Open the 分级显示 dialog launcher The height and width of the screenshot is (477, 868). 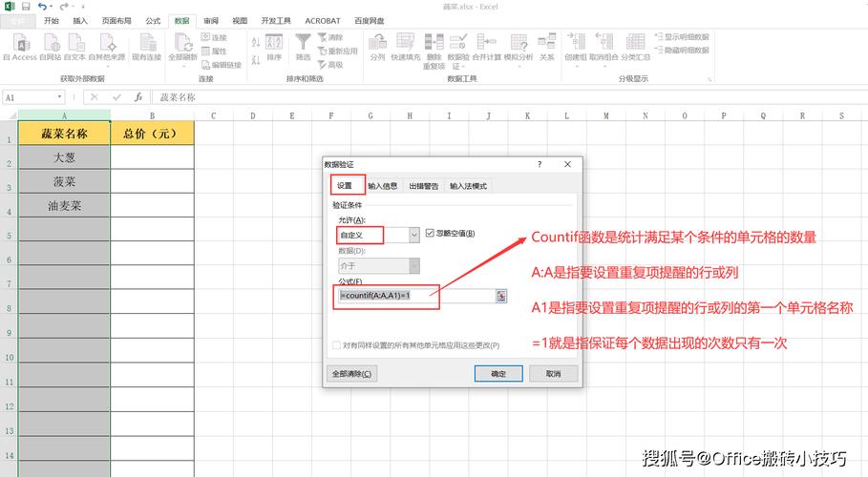point(709,80)
